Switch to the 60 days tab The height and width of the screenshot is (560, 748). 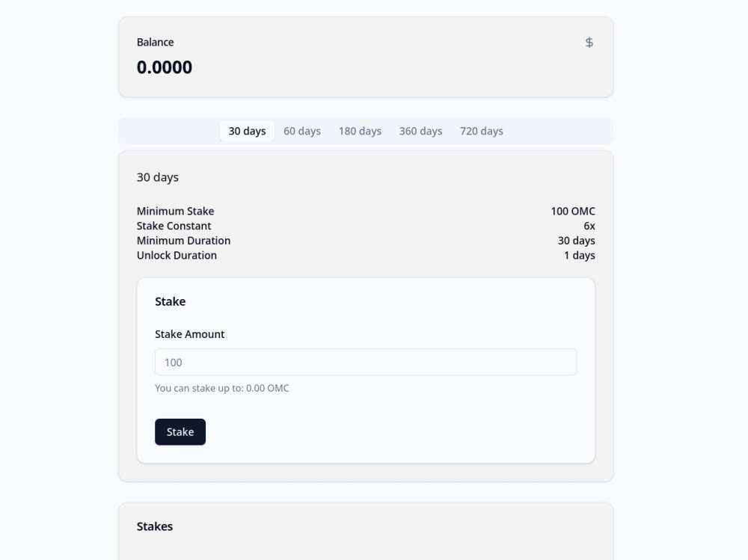point(302,130)
